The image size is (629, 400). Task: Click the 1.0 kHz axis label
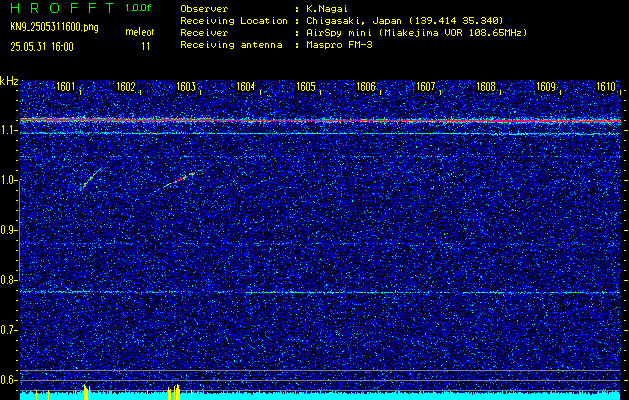[6, 180]
